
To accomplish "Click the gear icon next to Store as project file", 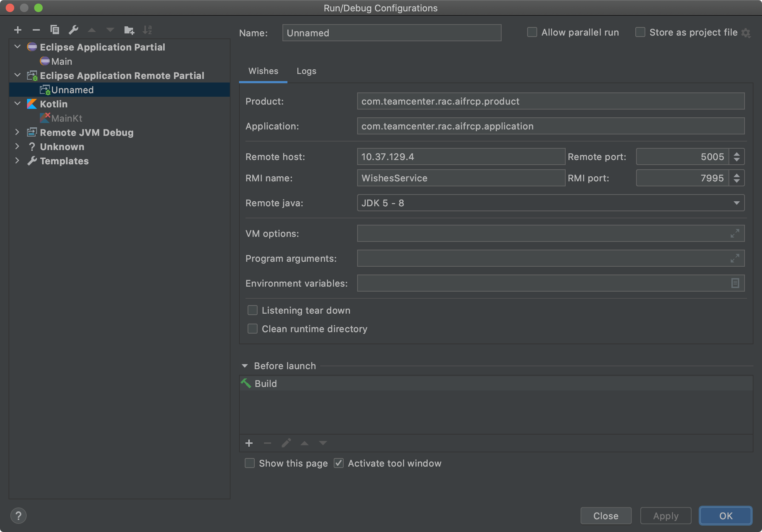I will (x=746, y=33).
